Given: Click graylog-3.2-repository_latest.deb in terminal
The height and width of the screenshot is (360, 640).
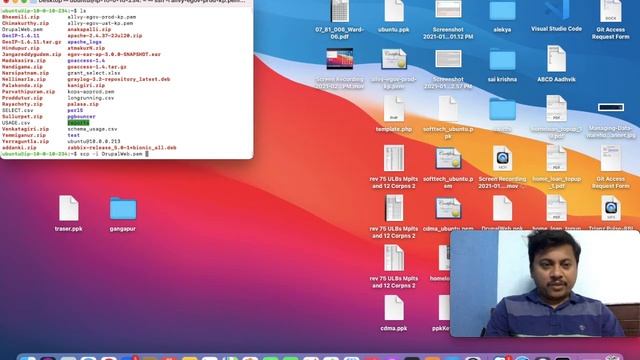Looking at the screenshot, I should (119, 79).
